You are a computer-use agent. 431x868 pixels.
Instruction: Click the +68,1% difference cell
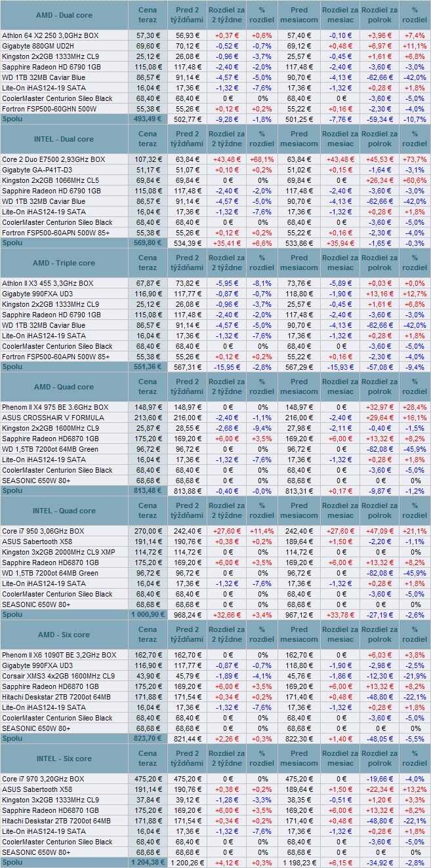pos(262,159)
